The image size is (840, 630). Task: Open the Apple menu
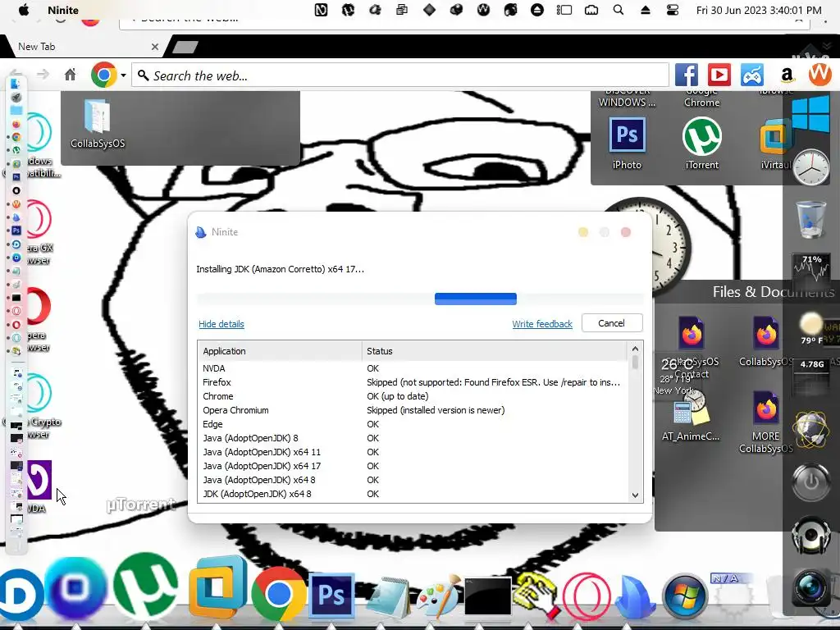24,10
